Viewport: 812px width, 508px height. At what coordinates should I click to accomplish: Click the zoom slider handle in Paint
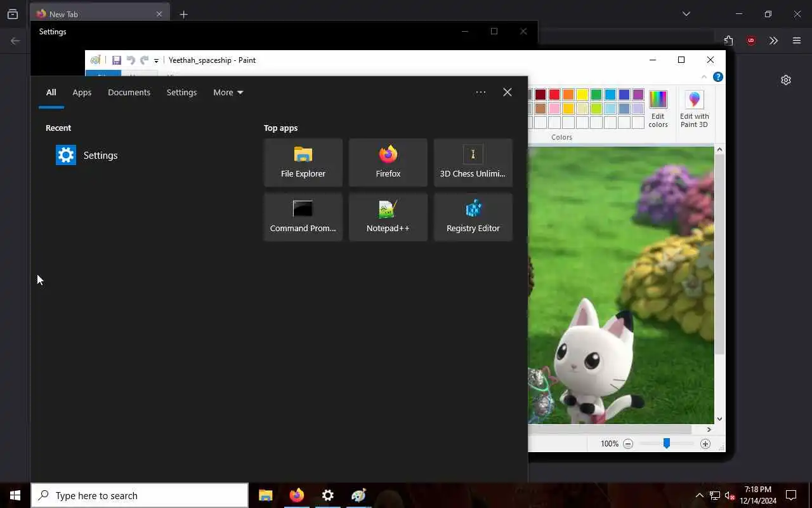pos(667,443)
